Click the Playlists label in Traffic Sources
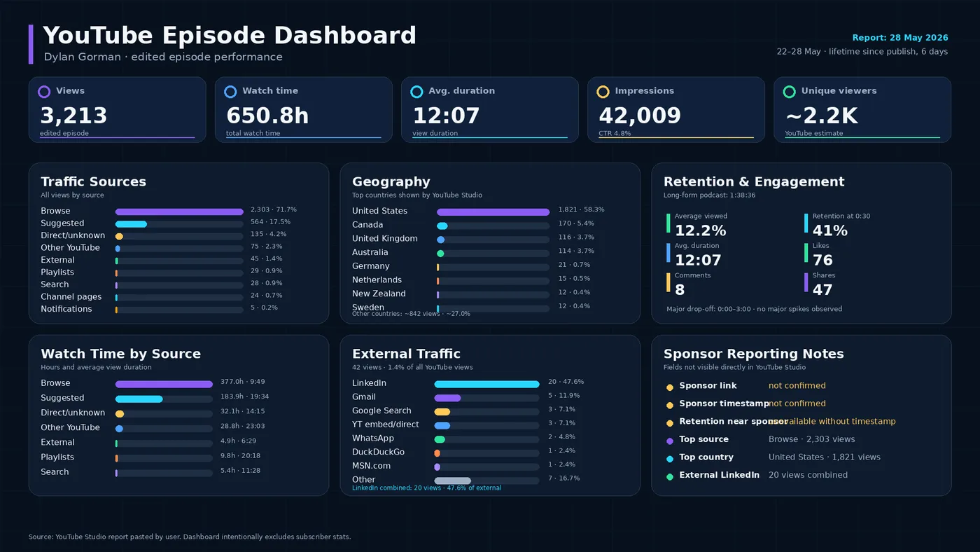Screen dimensions: 980x552 pyautogui.click(x=57, y=272)
